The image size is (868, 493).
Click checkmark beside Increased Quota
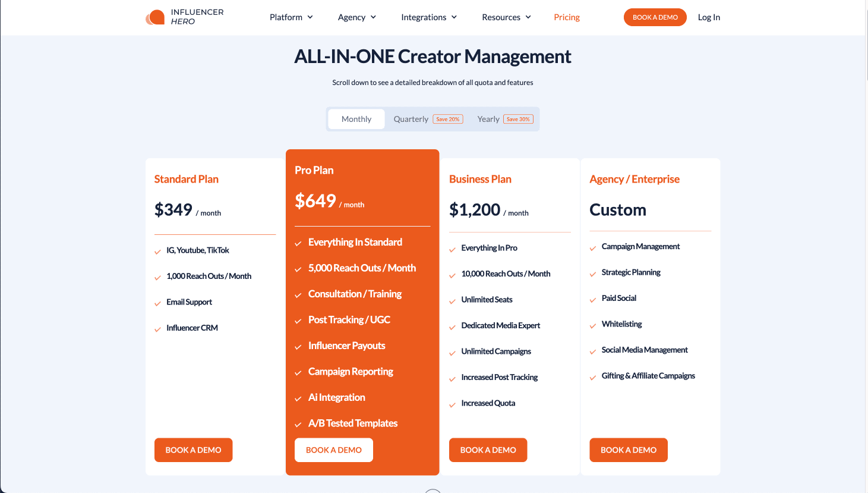point(452,405)
